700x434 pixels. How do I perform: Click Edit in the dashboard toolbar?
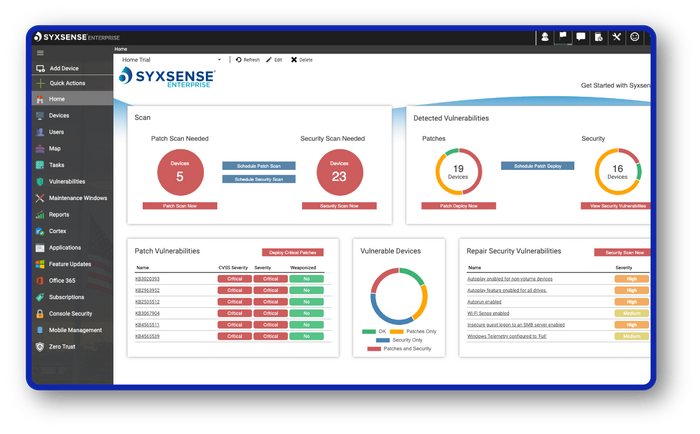(274, 60)
